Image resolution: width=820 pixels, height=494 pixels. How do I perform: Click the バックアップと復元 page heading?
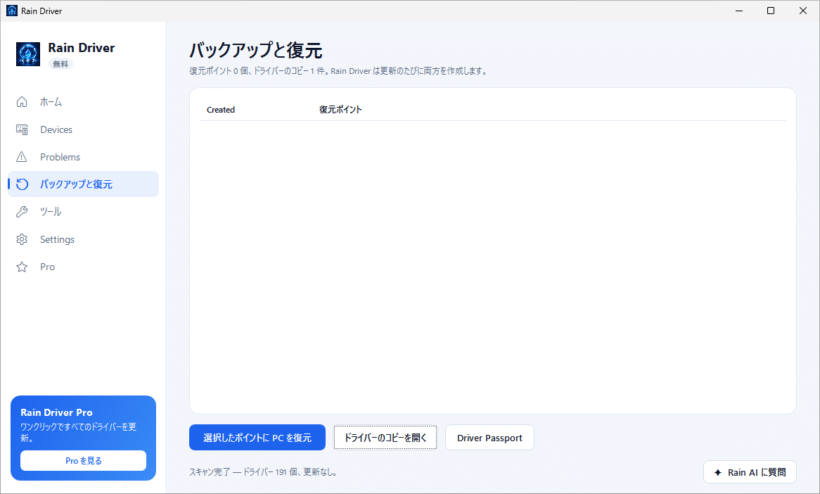[x=255, y=50]
